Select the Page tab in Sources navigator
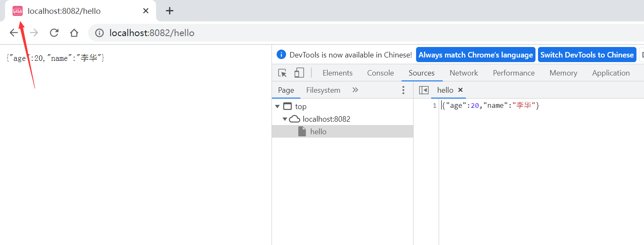This screenshot has height=245, width=644. [286, 90]
